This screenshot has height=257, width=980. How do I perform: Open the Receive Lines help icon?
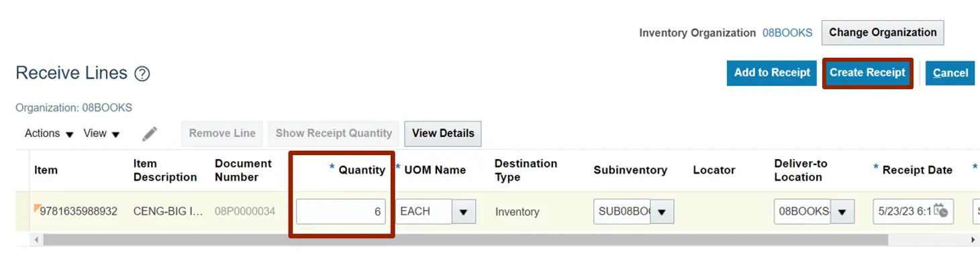coord(142,74)
